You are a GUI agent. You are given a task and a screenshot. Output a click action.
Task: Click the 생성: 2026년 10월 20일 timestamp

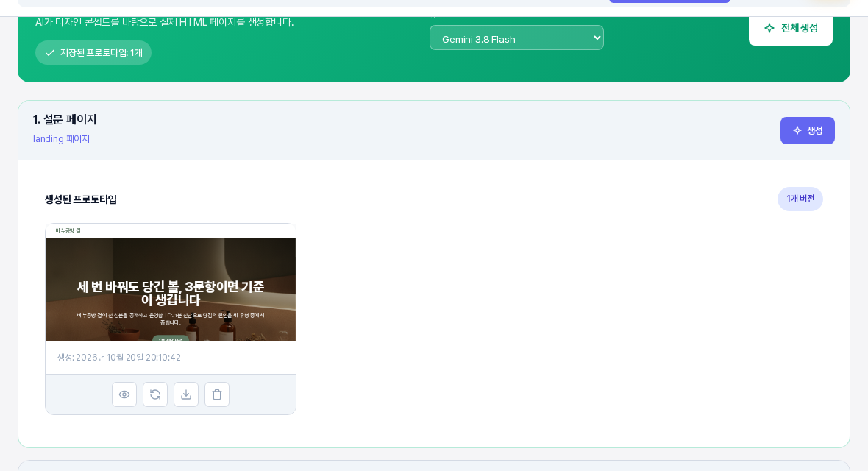coord(119,358)
